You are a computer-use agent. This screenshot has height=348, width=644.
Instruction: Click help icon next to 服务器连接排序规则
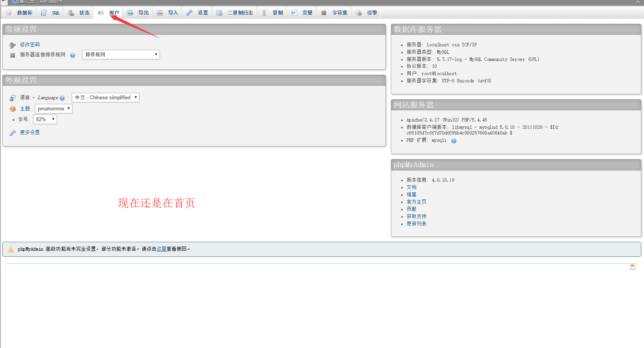point(72,55)
